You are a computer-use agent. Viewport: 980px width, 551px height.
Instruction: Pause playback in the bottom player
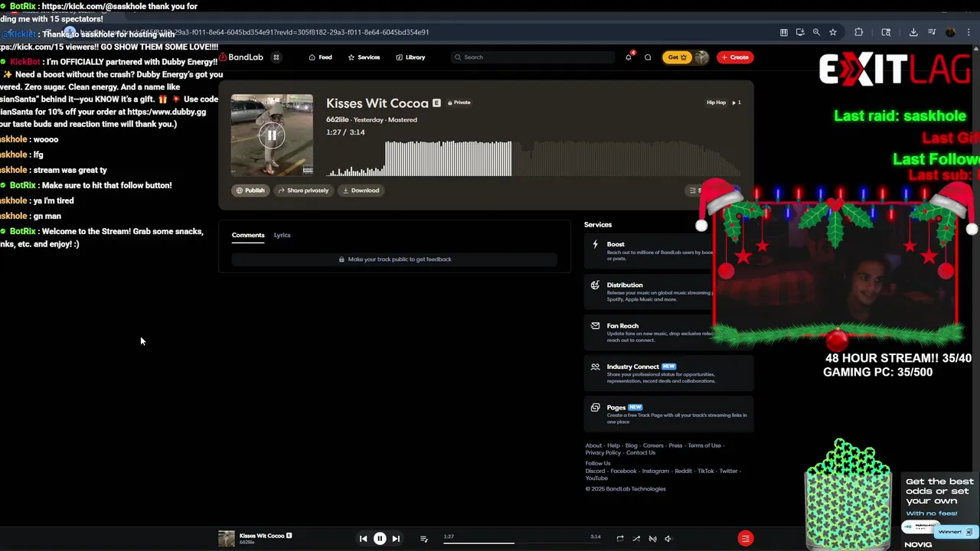click(380, 539)
